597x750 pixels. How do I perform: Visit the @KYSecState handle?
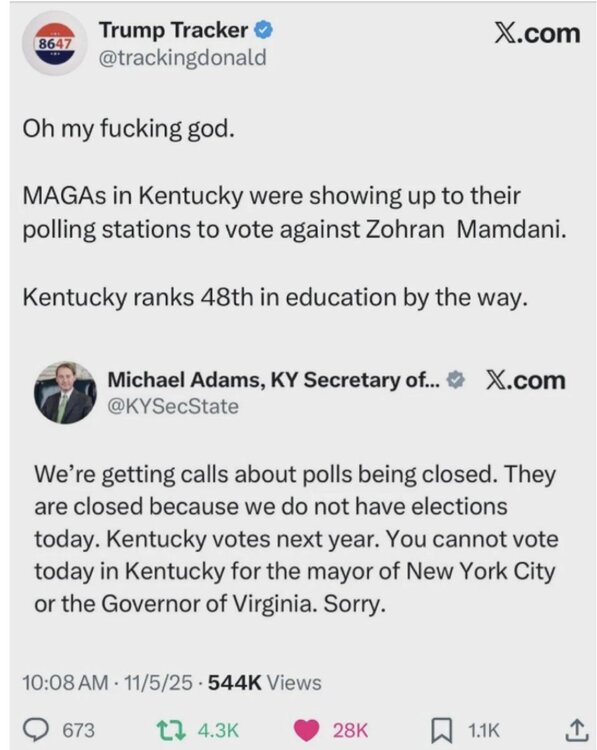[x=173, y=407]
